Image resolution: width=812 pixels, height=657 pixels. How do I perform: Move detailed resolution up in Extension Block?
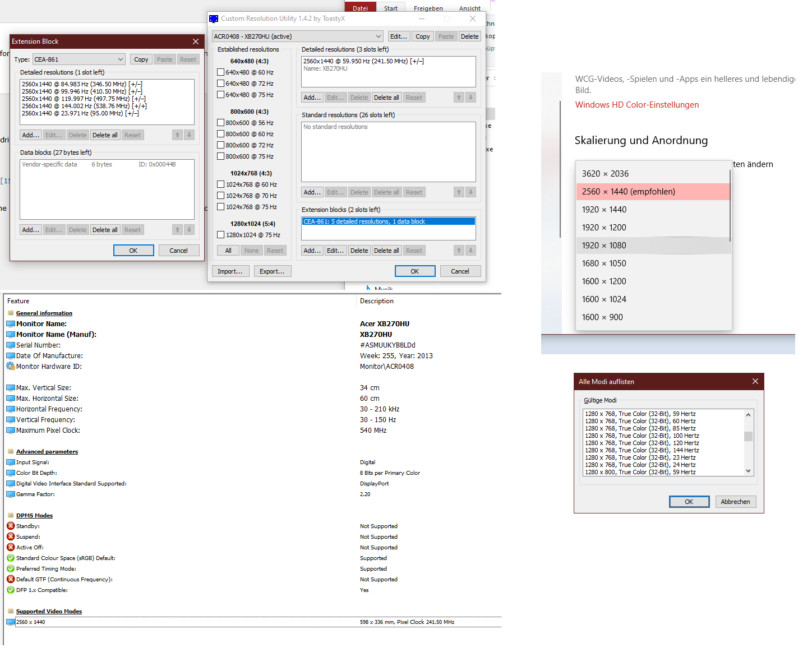point(177,135)
